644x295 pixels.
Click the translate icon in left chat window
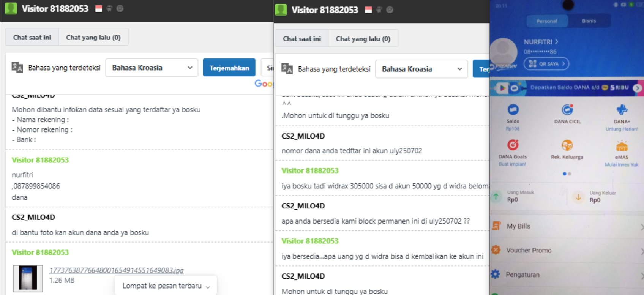point(17,67)
